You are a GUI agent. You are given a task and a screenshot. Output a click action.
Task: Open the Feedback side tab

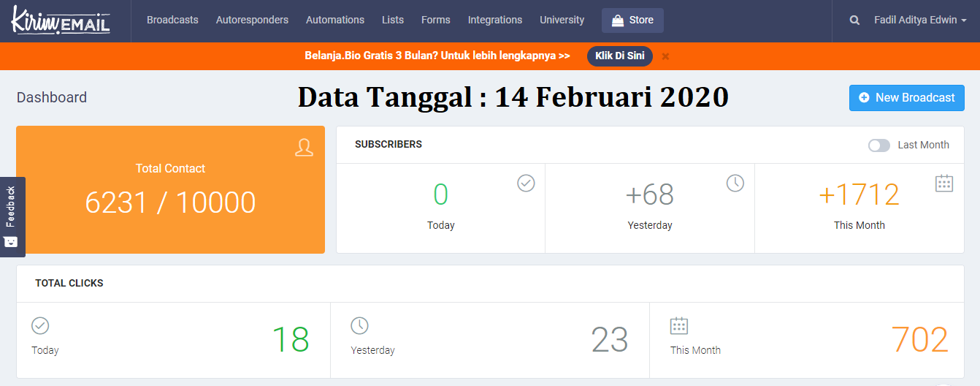[12, 217]
